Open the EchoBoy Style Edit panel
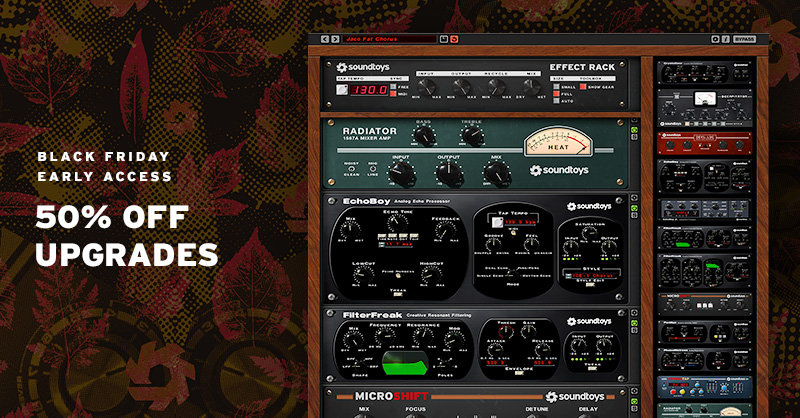800x418 pixels. (590, 284)
